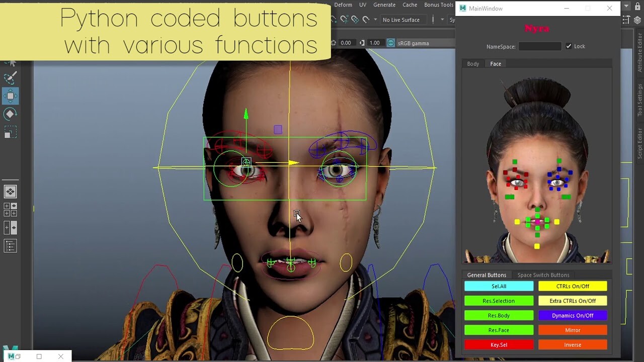Screen dimensions: 644x362
Task: Select the Rotate tool
Action: pos(11,114)
